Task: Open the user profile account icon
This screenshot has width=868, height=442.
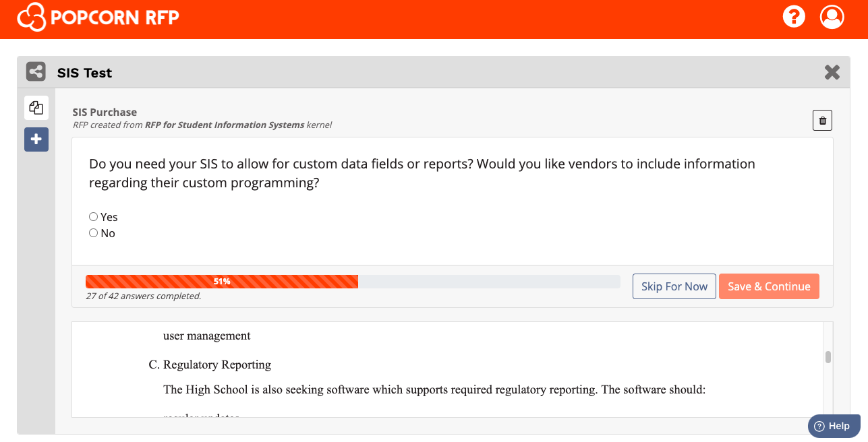Action: [x=832, y=17]
